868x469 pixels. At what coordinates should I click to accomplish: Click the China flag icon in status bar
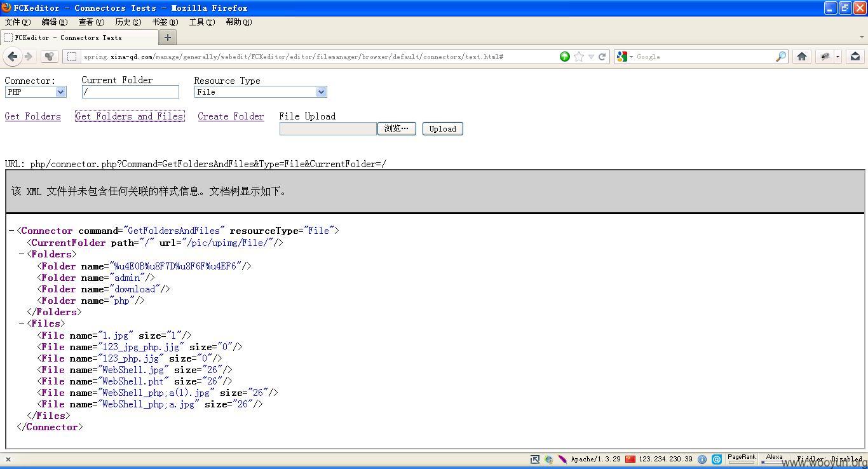(x=630, y=459)
